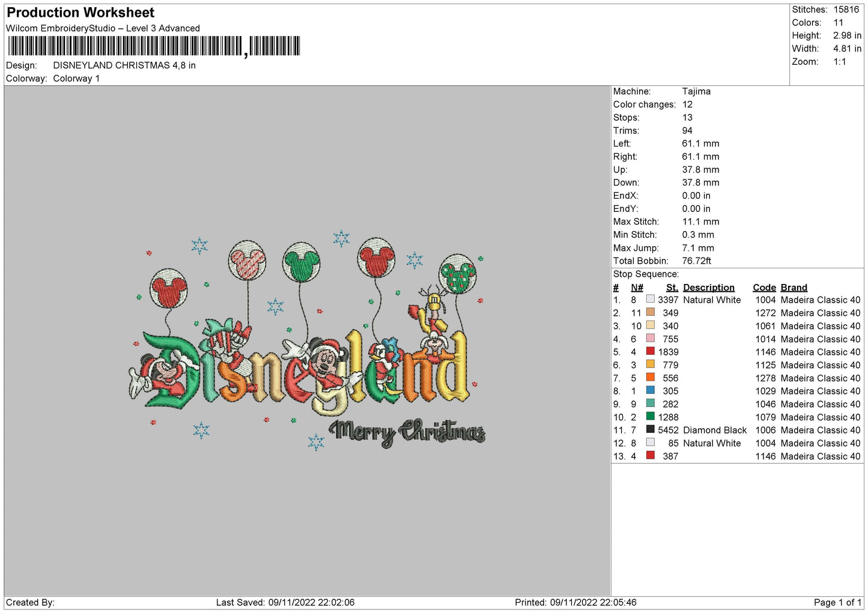The height and width of the screenshot is (613, 868).
Task: Select stitch count 1839 in row 5
Action: pyautogui.click(x=668, y=352)
